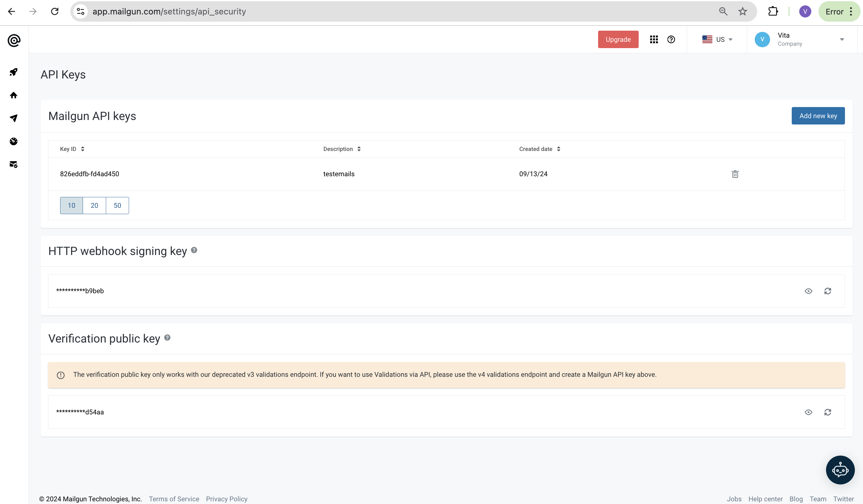Sort the table by Key ID

pyautogui.click(x=72, y=149)
